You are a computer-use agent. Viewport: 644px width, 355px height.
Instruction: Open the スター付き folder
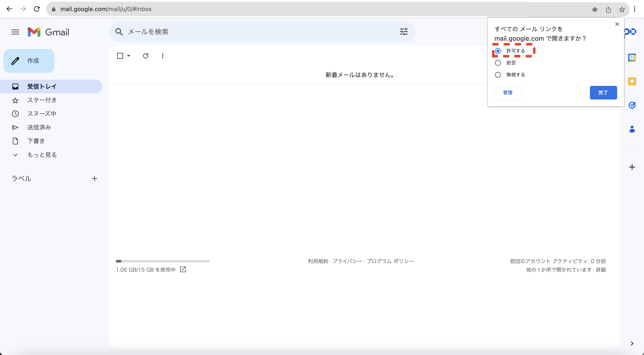[x=42, y=100]
